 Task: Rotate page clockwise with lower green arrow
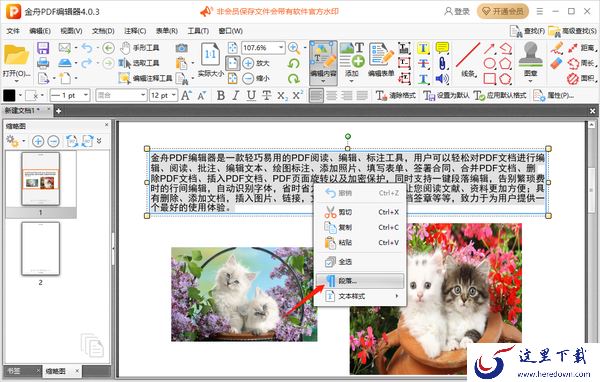pyautogui.click(x=294, y=78)
